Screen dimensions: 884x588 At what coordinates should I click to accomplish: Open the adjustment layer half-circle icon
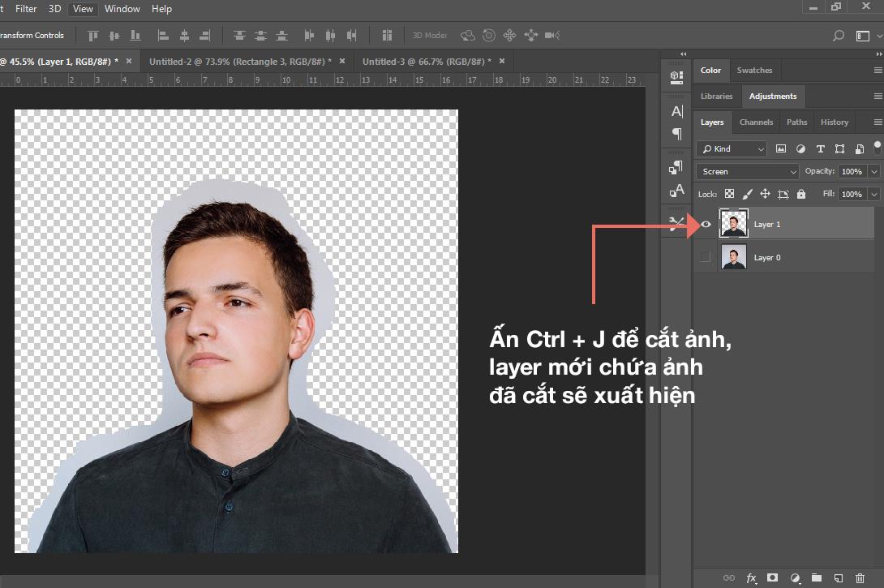tap(796, 577)
